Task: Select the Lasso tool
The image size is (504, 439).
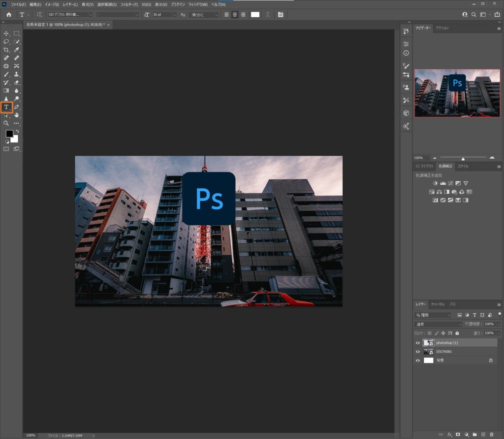Action: [x=6, y=41]
